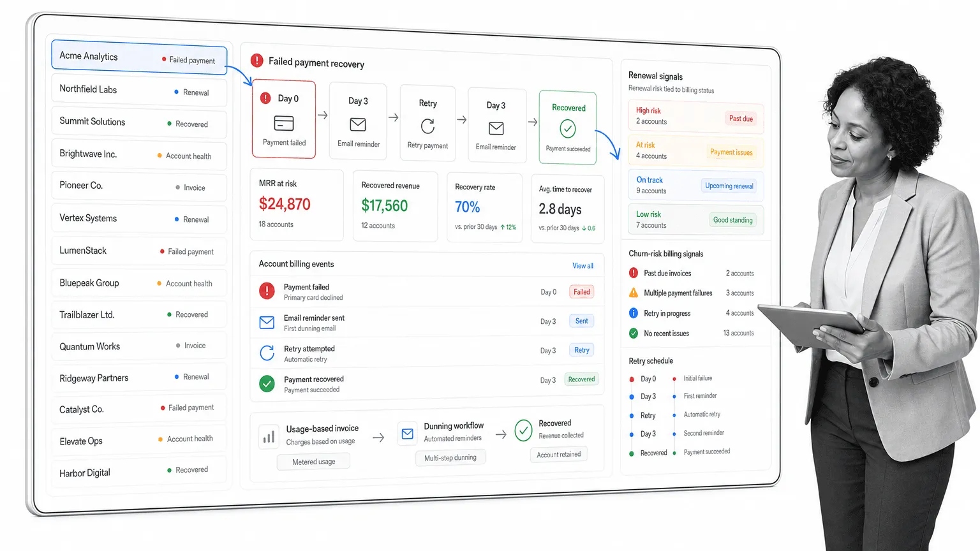
Task: Select the LumenStack account row
Action: 139,251
